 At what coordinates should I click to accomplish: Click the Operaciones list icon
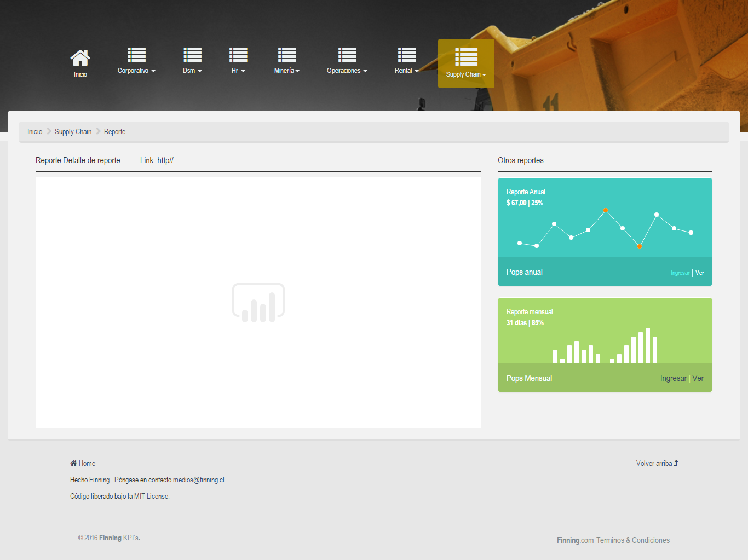pos(347,55)
